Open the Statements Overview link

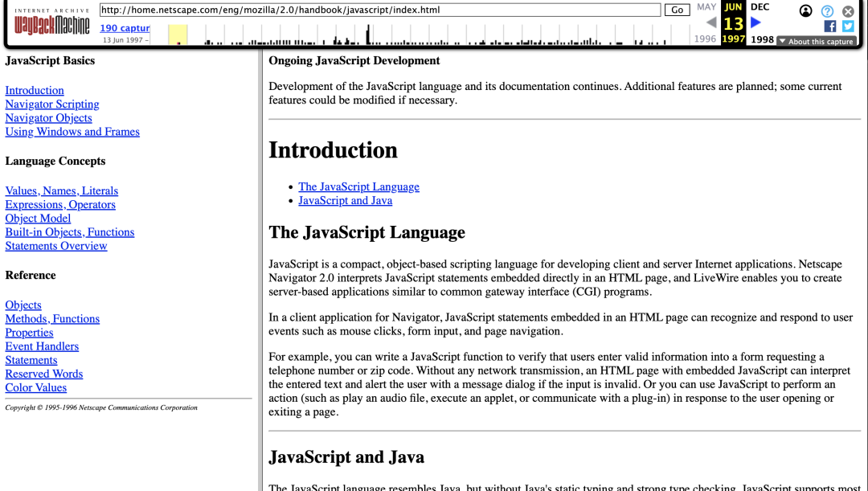[56, 246]
